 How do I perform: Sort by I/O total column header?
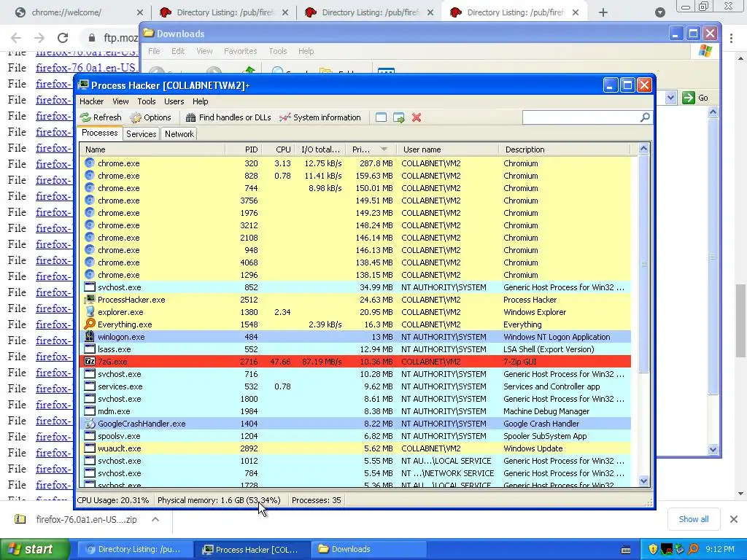(320, 149)
